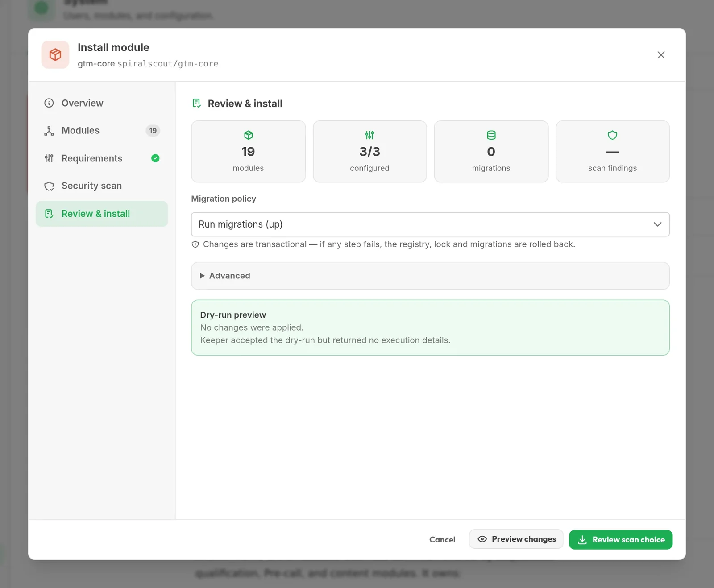Click the eye icon in Preview changes
Screen dimensions: 714x588
tap(482, 539)
